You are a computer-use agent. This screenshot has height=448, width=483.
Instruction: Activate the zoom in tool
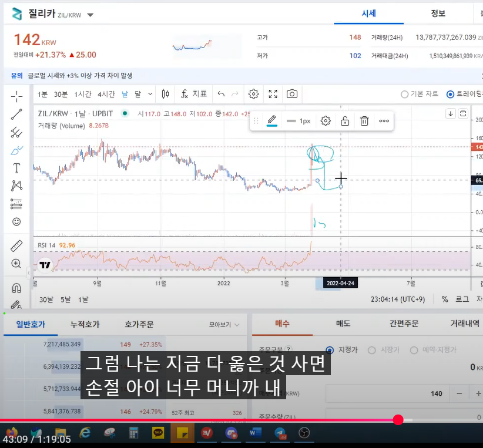click(16, 264)
